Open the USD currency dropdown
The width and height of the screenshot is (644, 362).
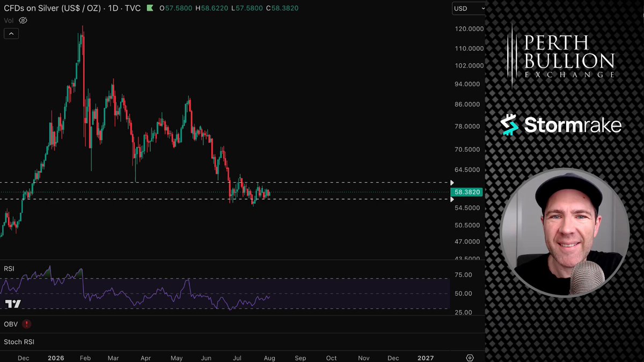click(x=469, y=8)
